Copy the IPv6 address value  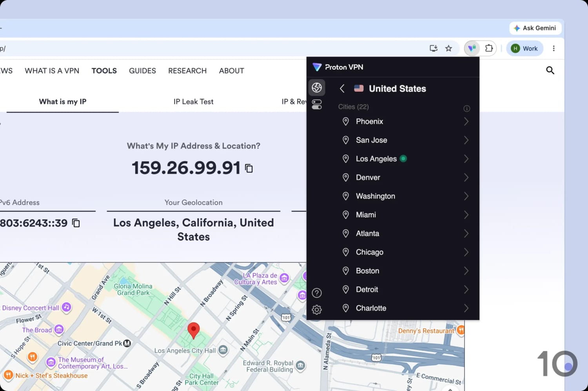pos(76,223)
